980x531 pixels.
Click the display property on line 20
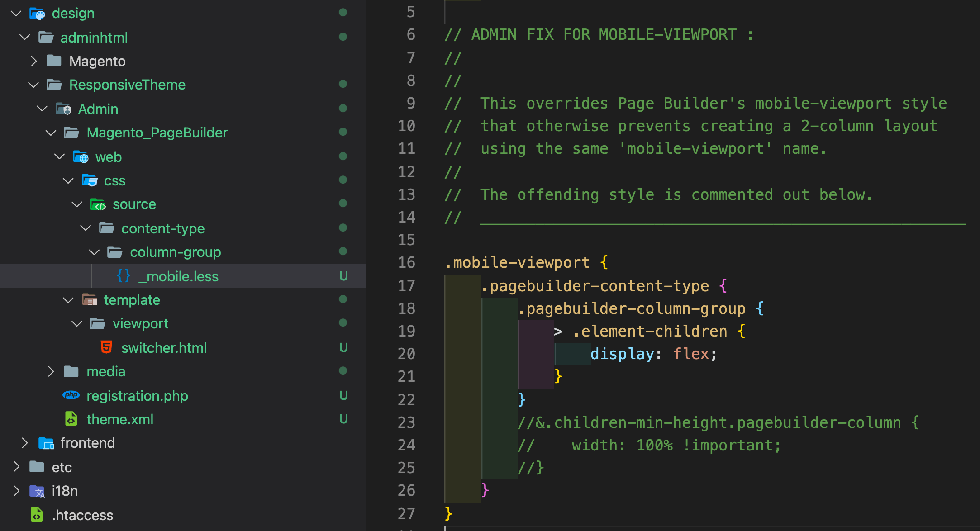622,354
